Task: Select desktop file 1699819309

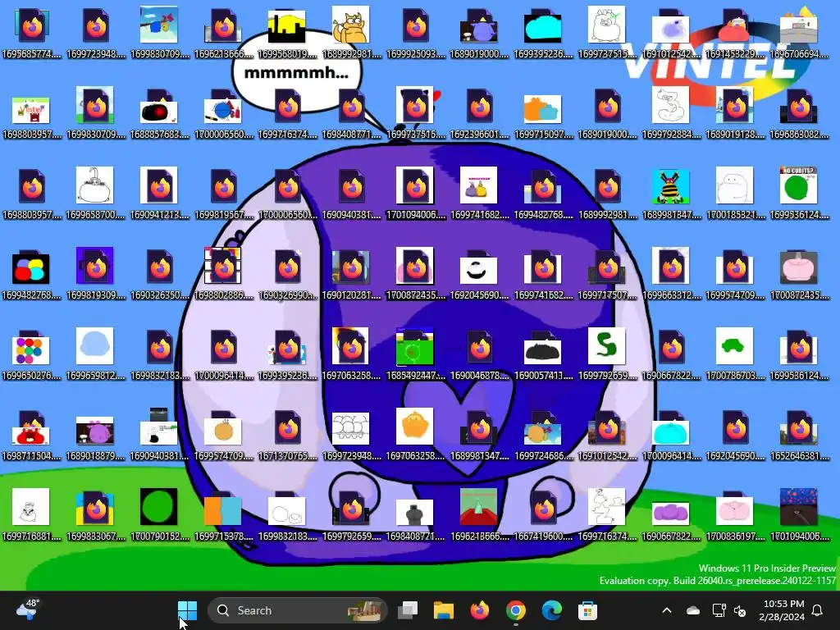Action: pos(95,273)
